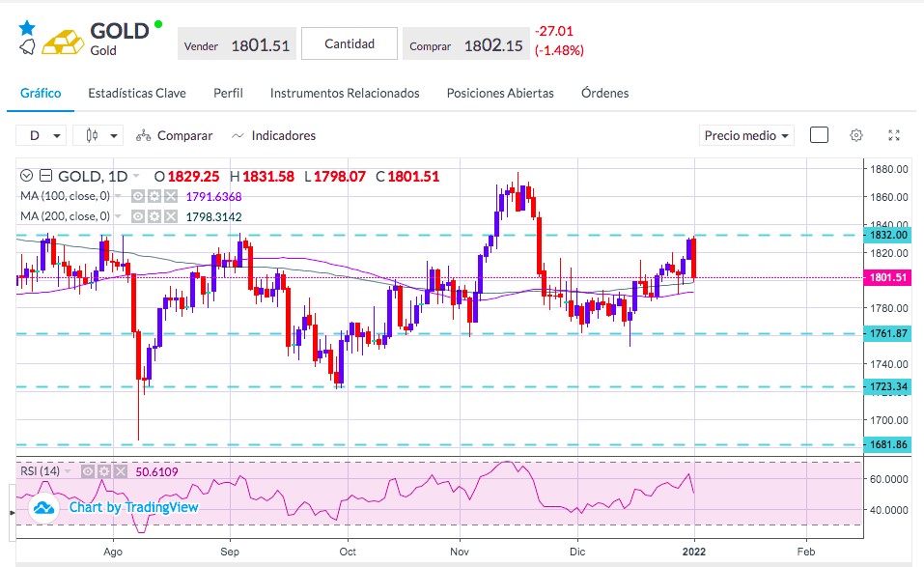Click the pink 1801.51 current price label
Viewport: 924px width, 567px height.
tap(888, 277)
